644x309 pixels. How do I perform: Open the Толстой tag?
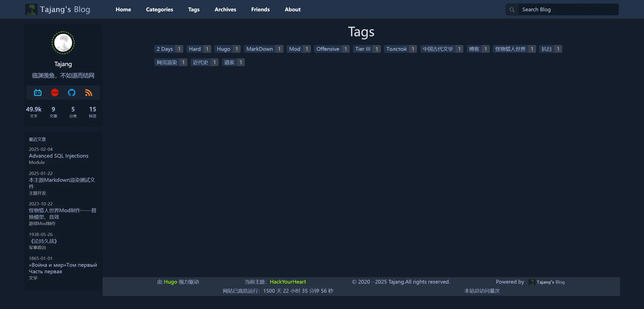point(396,49)
